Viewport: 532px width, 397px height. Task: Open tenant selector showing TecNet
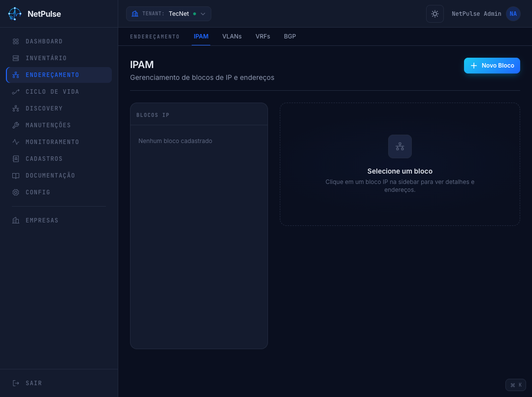point(168,14)
